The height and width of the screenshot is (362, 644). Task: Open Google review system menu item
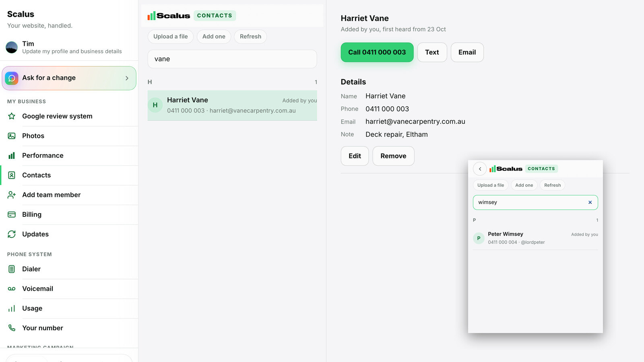(69, 116)
